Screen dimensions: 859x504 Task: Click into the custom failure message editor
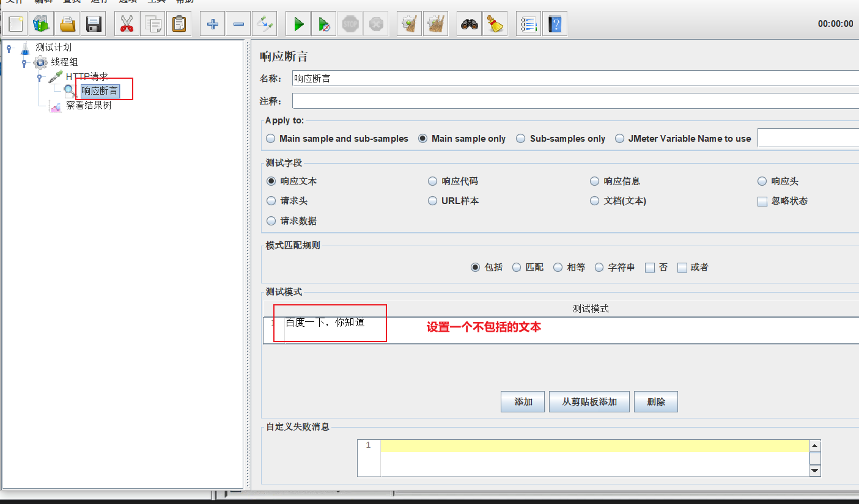point(594,458)
